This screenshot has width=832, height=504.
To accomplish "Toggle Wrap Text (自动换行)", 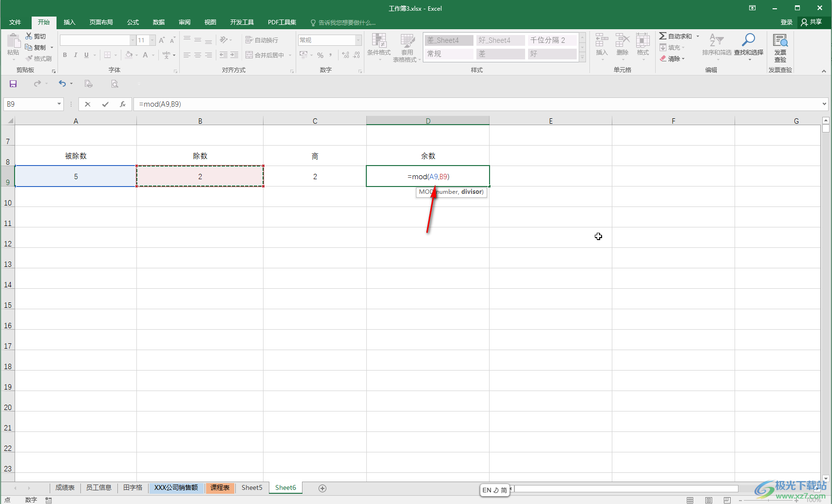I will [262, 40].
